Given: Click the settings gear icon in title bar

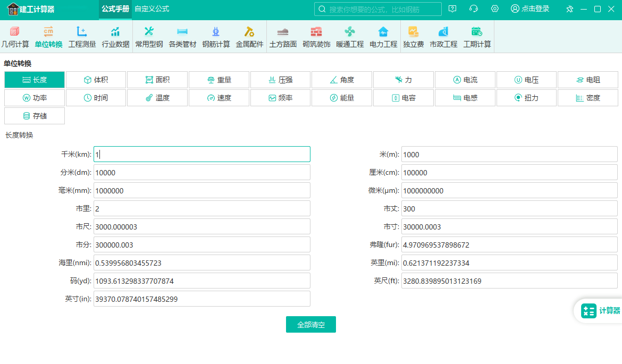Looking at the screenshot, I should coord(494,9).
